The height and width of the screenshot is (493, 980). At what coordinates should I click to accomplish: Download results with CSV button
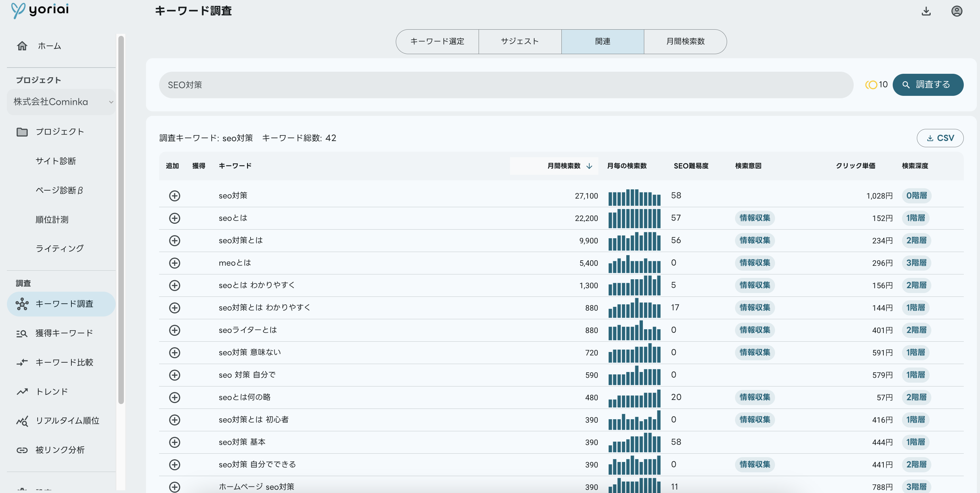click(940, 138)
